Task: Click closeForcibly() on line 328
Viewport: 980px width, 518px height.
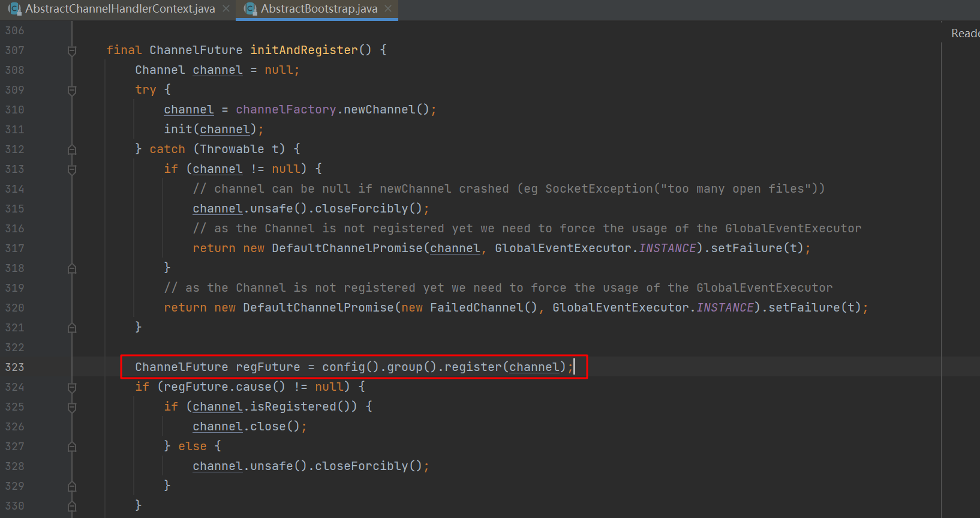Action: coord(369,466)
